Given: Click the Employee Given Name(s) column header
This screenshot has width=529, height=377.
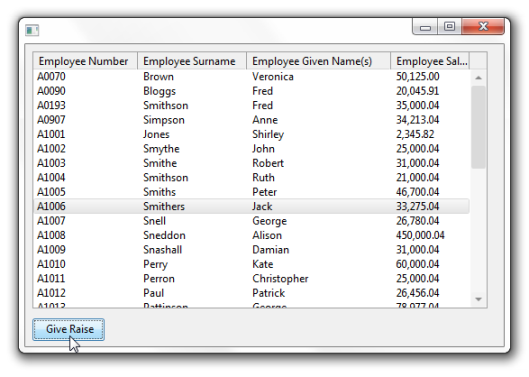Looking at the screenshot, I should tap(318, 61).
